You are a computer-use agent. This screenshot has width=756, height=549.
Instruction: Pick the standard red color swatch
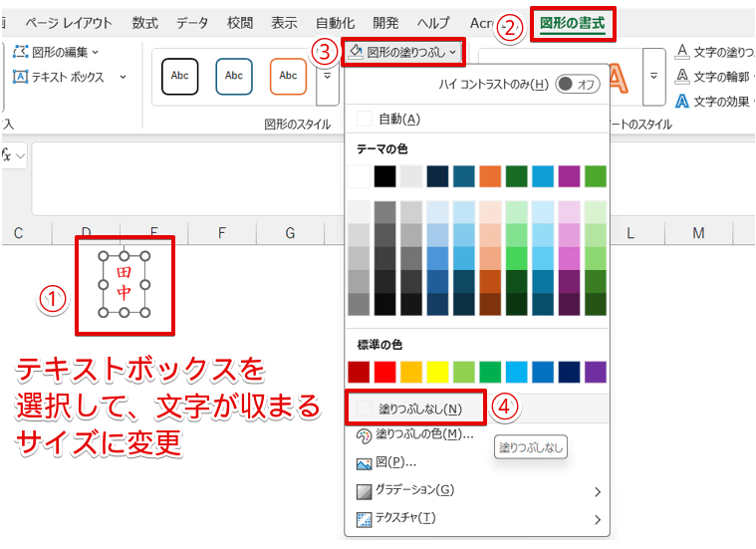coord(384,372)
